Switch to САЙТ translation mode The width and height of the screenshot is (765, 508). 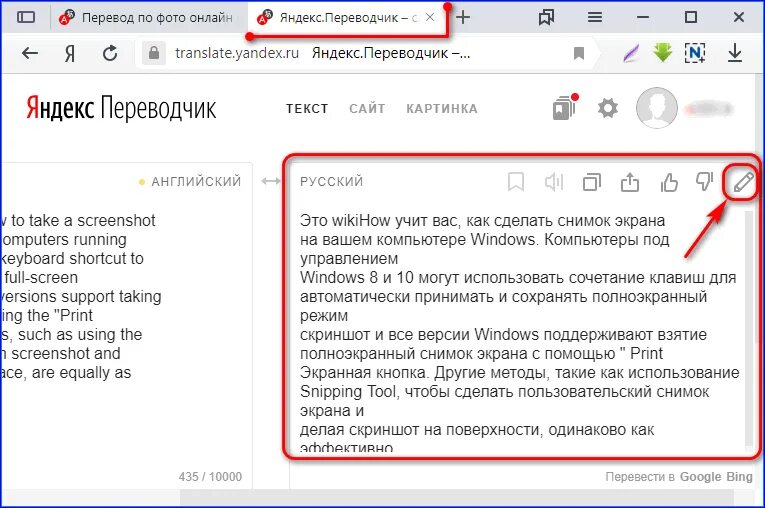pos(367,108)
